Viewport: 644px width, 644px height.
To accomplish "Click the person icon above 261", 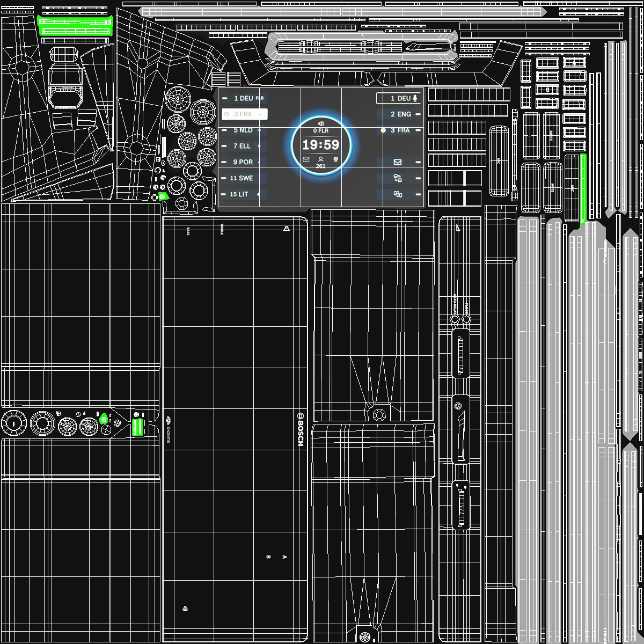I will (321, 159).
